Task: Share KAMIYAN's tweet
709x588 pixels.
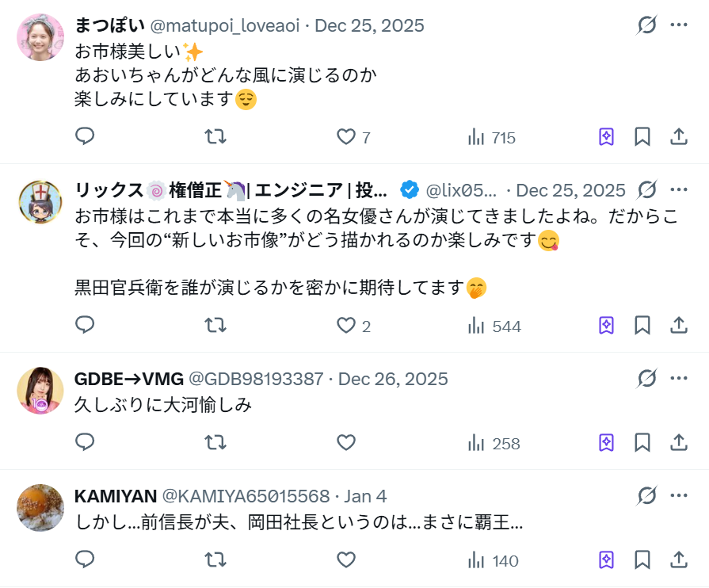Action: 679,560
